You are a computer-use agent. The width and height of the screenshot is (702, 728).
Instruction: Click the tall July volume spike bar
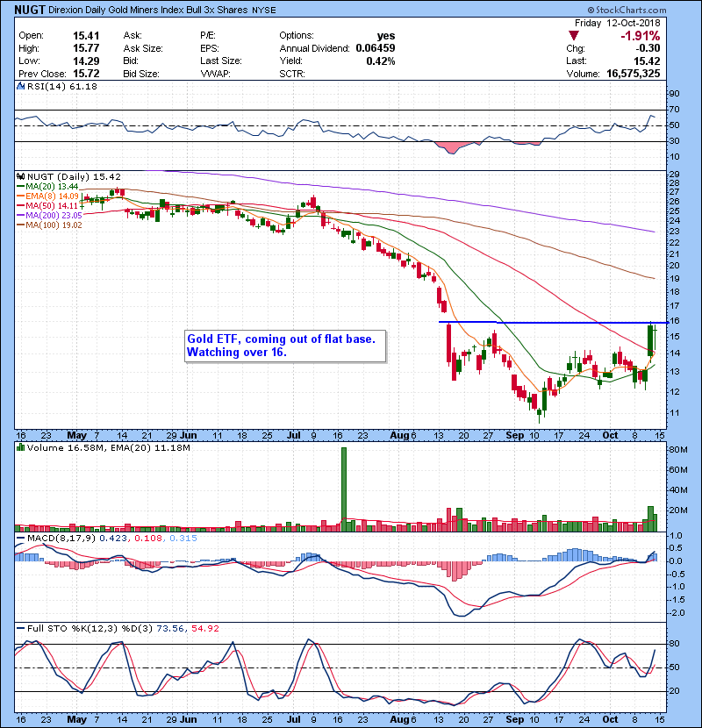[x=344, y=489]
